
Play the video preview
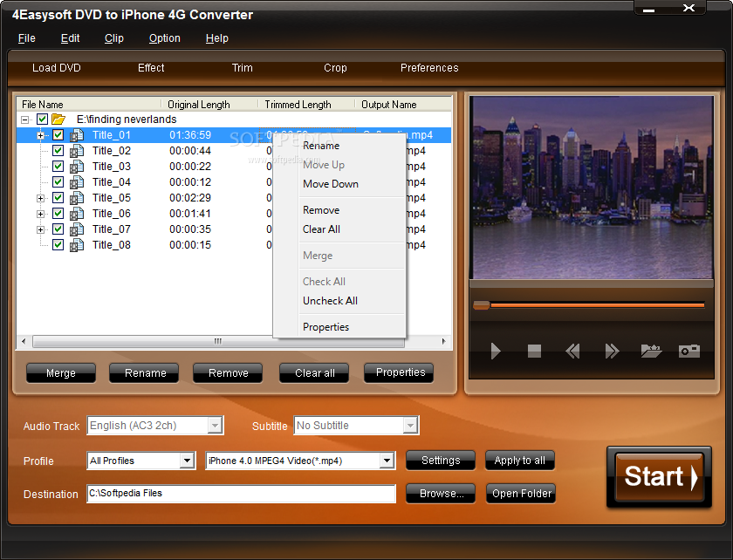pyautogui.click(x=496, y=351)
